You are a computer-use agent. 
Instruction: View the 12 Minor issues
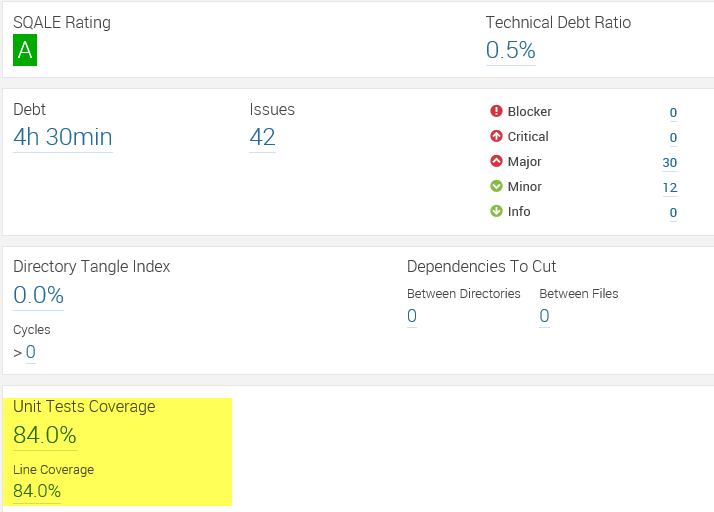(x=669, y=188)
